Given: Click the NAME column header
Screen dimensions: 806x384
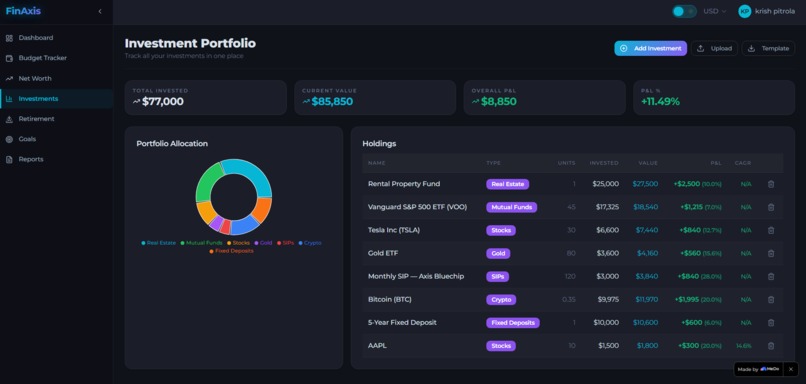Looking at the screenshot, I should pyautogui.click(x=376, y=163).
